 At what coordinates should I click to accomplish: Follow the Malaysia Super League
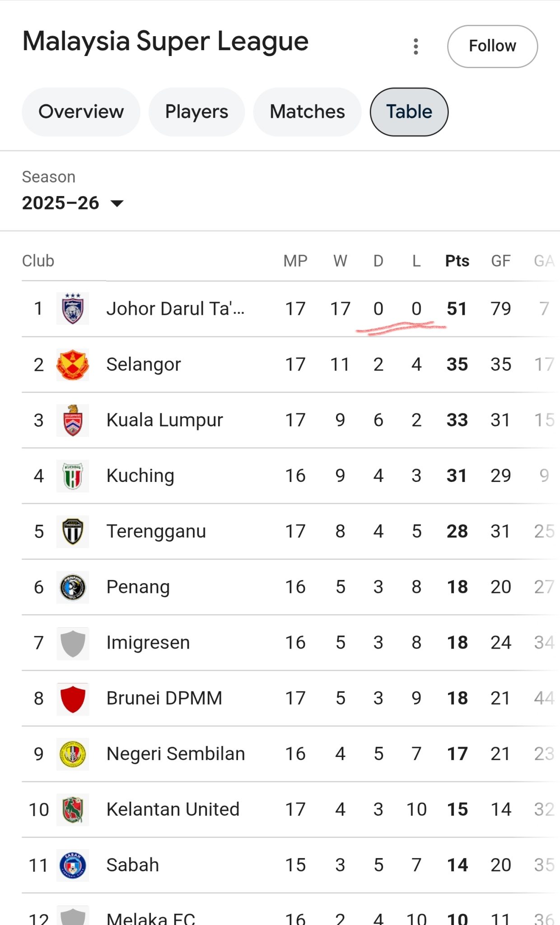point(492,46)
